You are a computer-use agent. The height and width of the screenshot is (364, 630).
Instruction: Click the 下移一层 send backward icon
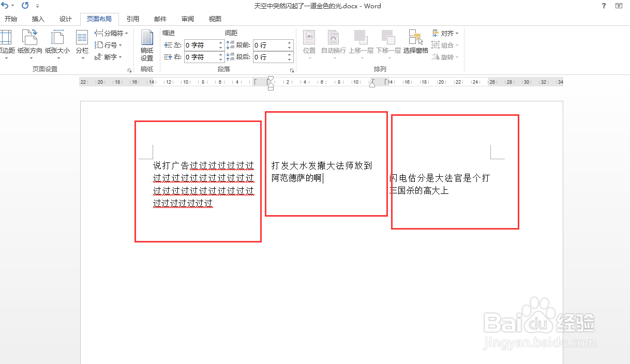pyautogui.click(x=388, y=41)
